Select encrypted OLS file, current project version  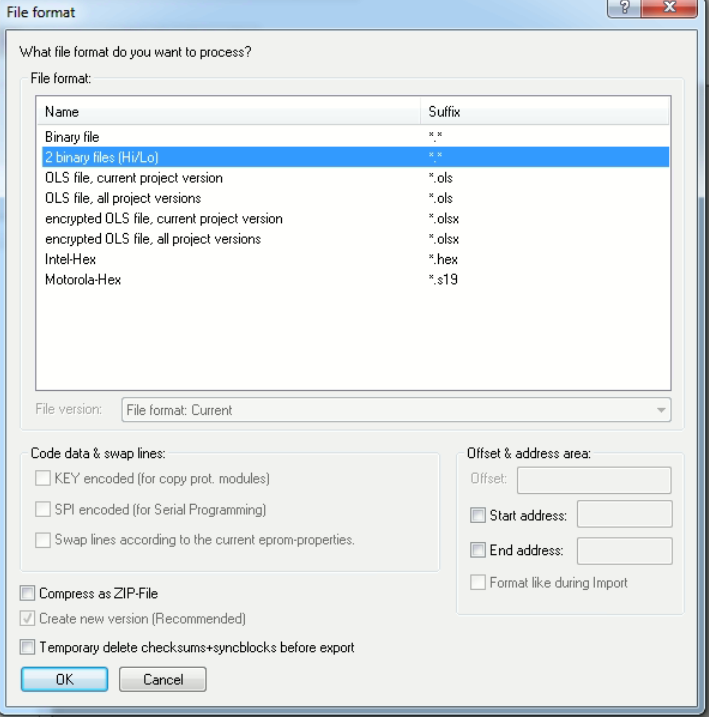pos(164,218)
